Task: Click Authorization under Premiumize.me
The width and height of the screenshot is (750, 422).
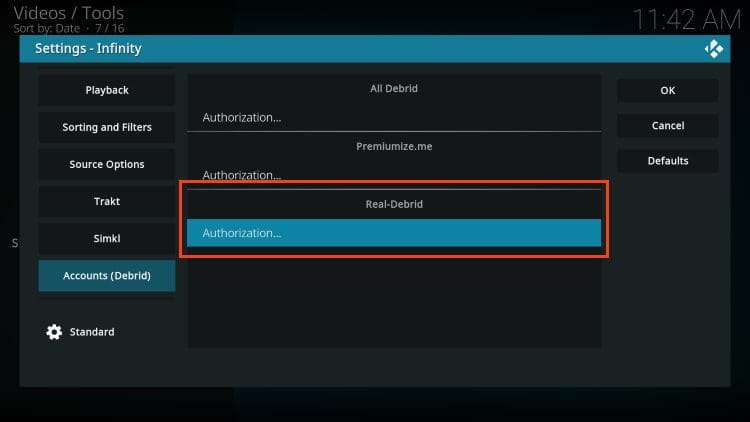Action: [x=394, y=175]
